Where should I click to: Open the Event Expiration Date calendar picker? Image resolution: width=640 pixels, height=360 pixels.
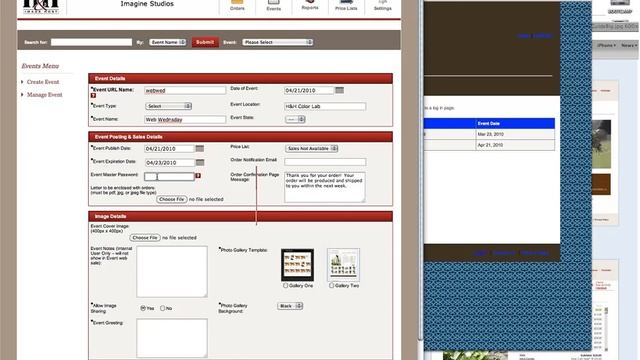pyautogui.click(x=200, y=162)
